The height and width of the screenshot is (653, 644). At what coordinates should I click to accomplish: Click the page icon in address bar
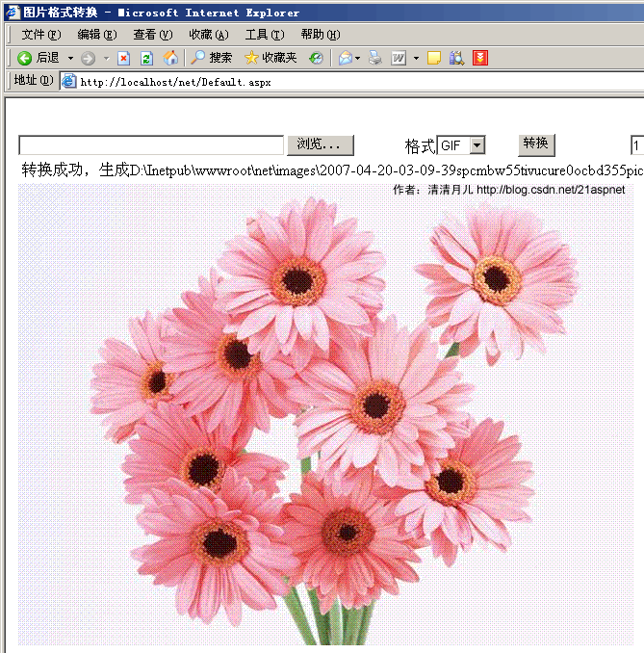pos(69,81)
